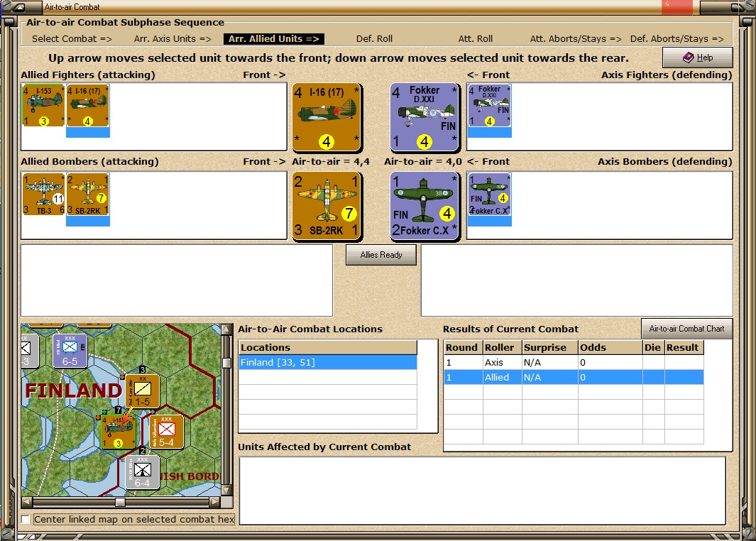Click the map vertical scrollbar up arrow
Viewport: 756px width, 541px height.
coord(226,329)
